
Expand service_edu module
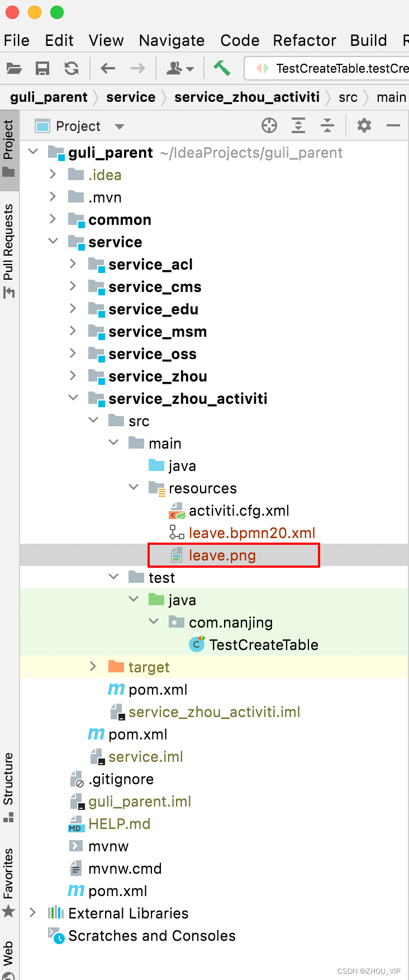(x=73, y=308)
